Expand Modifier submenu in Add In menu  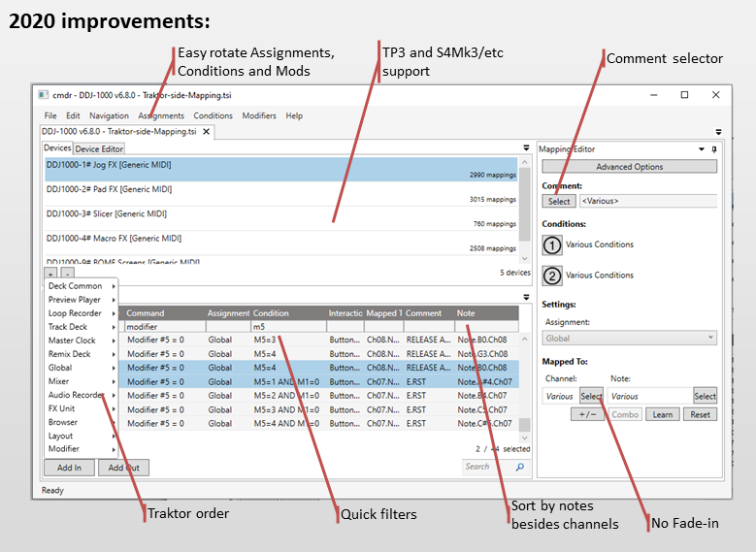[x=81, y=449]
